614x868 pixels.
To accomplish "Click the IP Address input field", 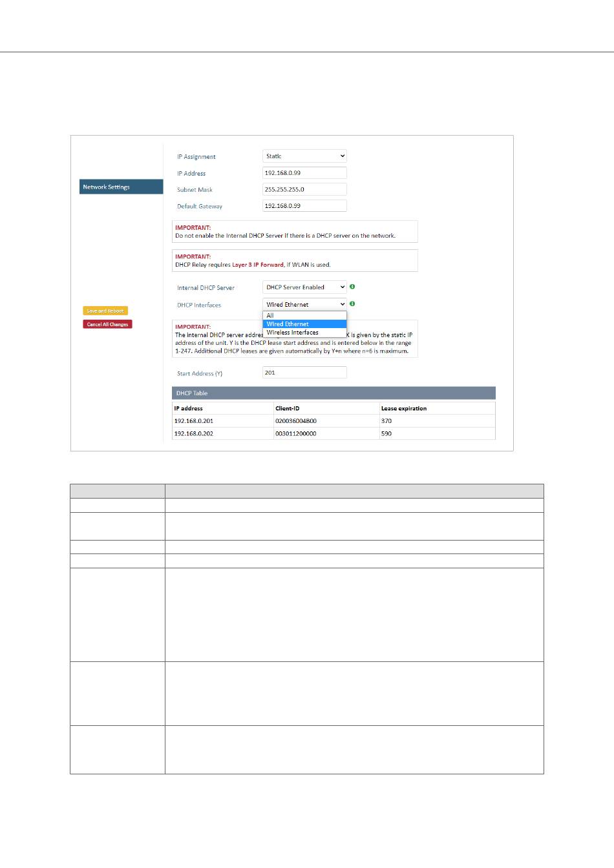I will pos(304,173).
